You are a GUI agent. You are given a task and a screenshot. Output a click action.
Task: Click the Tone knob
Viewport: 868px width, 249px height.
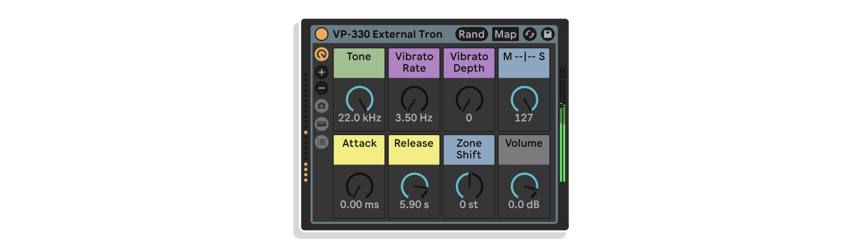(359, 99)
